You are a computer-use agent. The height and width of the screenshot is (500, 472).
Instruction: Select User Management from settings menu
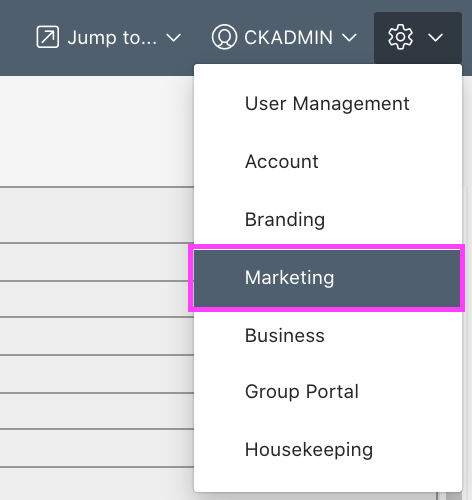pyautogui.click(x=328, y=104)
